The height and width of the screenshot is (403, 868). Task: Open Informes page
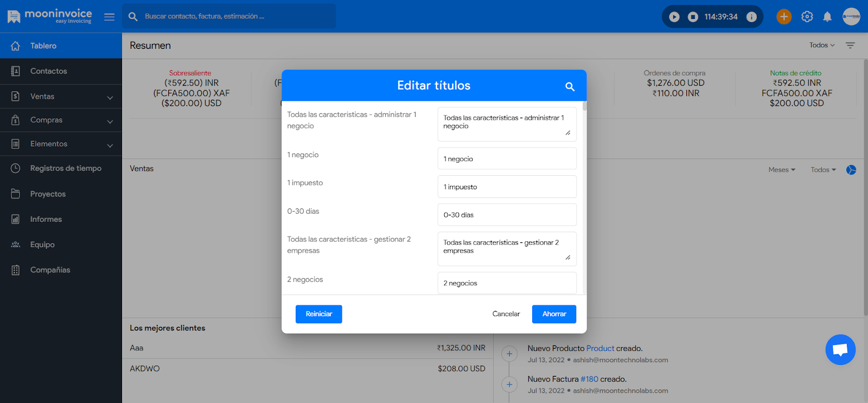[x=61, y=219]
